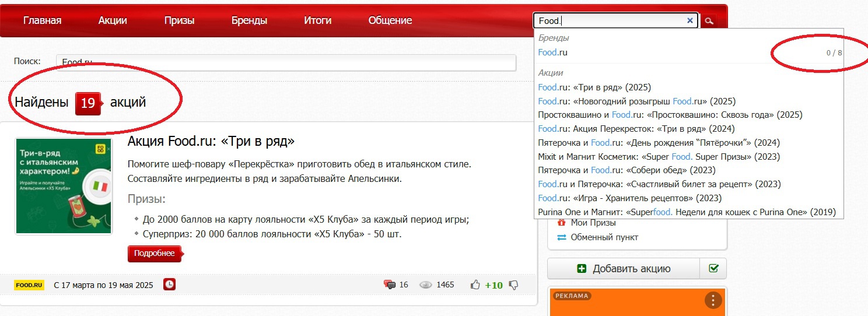Click the red clock icon by dates

[169, 285]
